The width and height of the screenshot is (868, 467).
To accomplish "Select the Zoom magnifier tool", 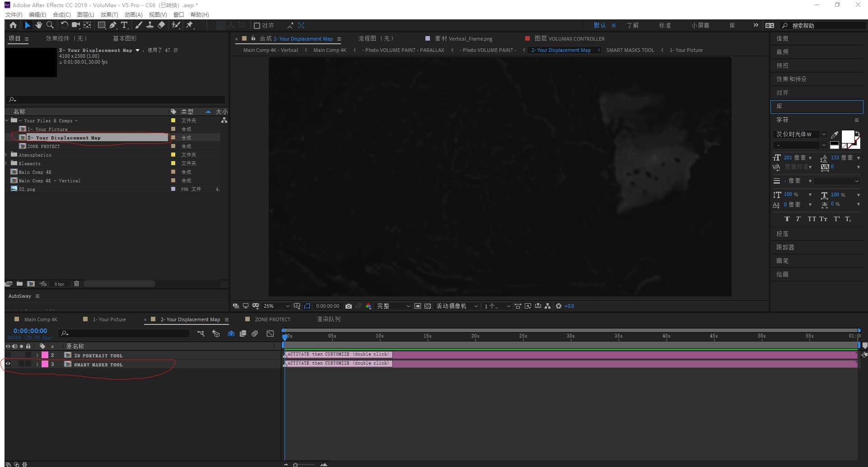I will 50,25.
